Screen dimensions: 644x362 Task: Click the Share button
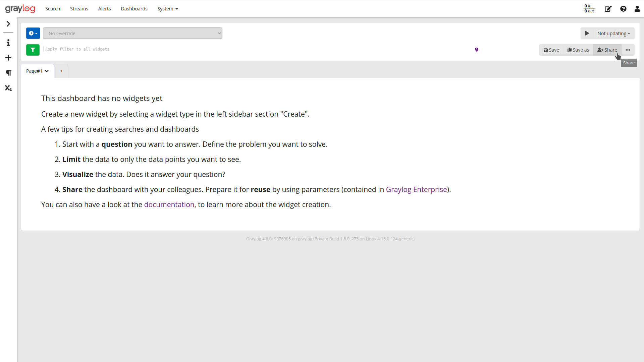607,50
